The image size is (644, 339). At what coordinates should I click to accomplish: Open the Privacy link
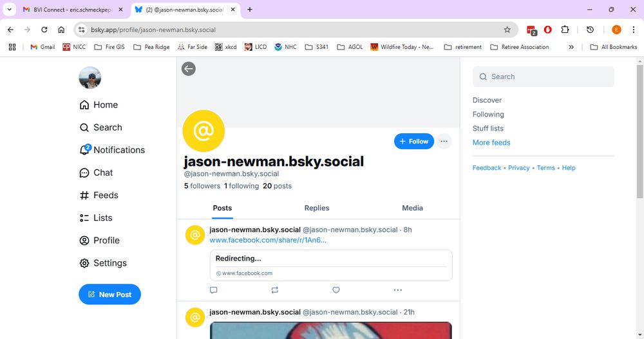(518, 168)
